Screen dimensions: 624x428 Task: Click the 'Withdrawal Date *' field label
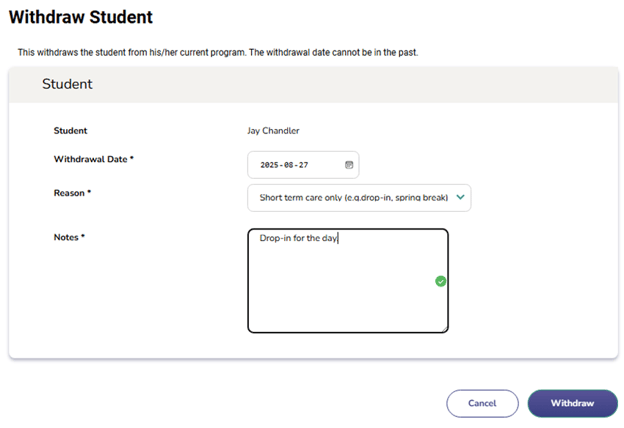[93, 159]
